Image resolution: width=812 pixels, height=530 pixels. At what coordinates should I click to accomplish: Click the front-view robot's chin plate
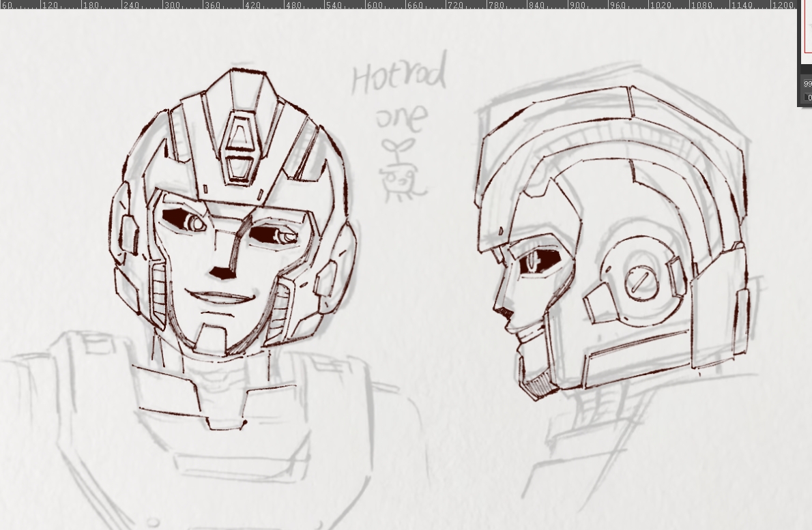pyautogui.click(x=212, y=337)
